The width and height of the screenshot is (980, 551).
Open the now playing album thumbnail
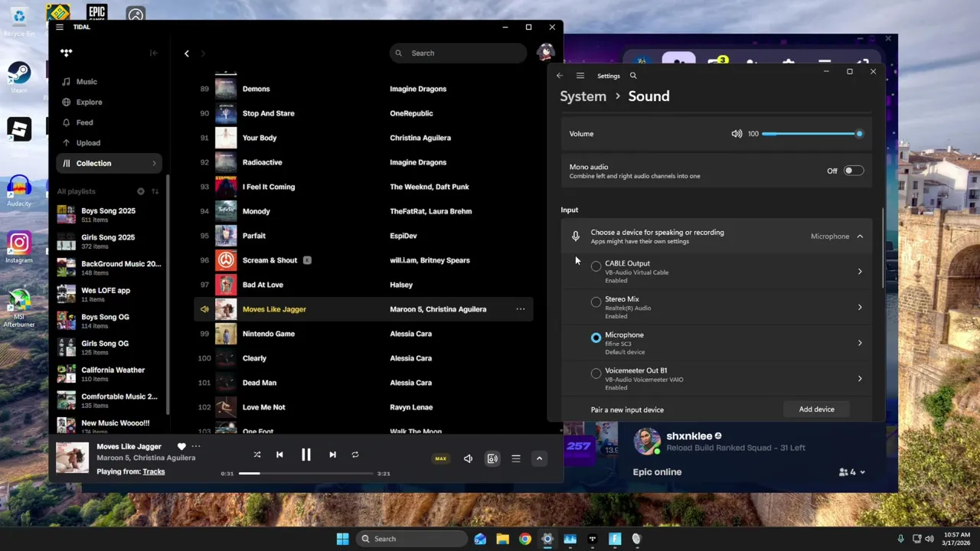click(72, 458)
